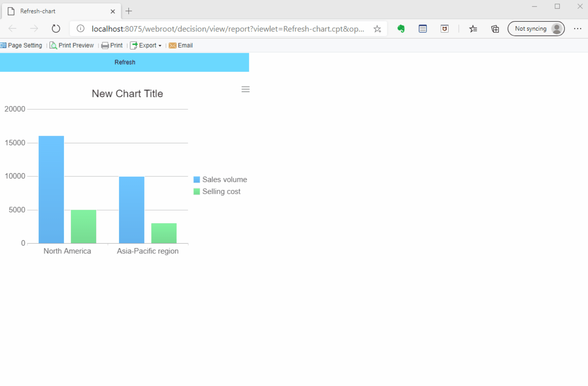Click the Asia-Pacific region axis label
Image resolution: width=588 pixels, height=386 pixels.
(148, 251)
